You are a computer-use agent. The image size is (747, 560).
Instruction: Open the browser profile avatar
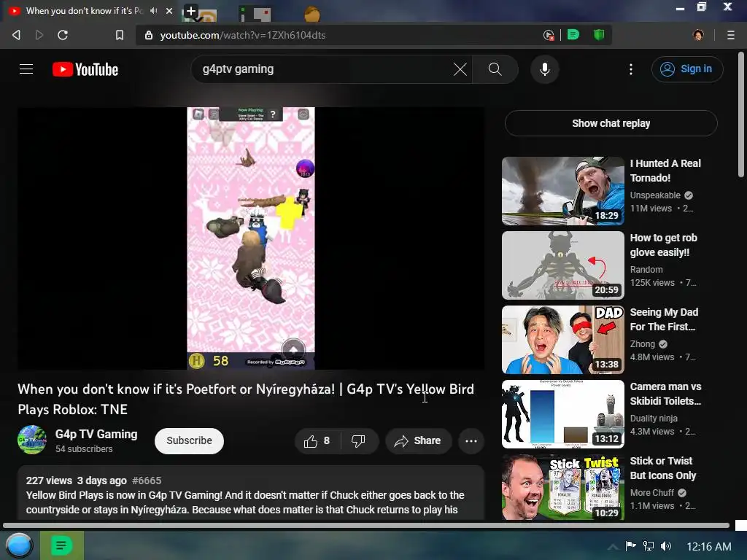[698, 35]
